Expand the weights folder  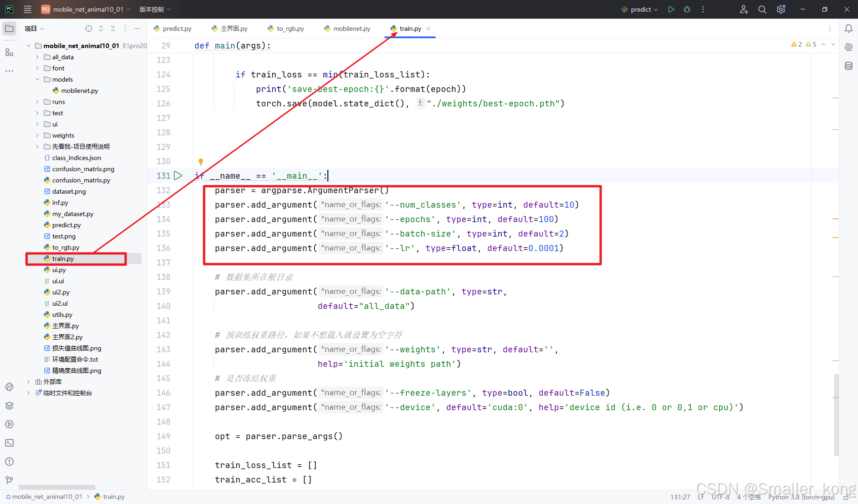pyautogui.click(x=37, y=135)
